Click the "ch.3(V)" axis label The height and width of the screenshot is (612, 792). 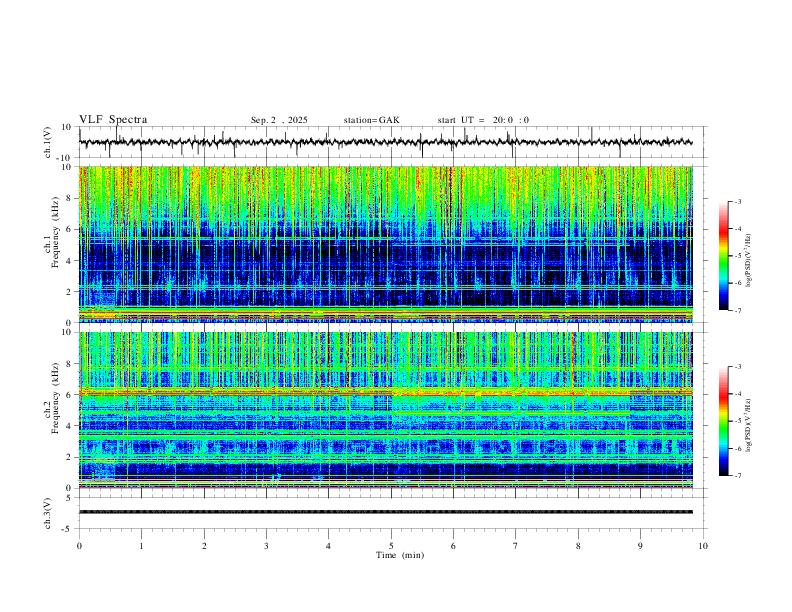(x=48, y=513)
